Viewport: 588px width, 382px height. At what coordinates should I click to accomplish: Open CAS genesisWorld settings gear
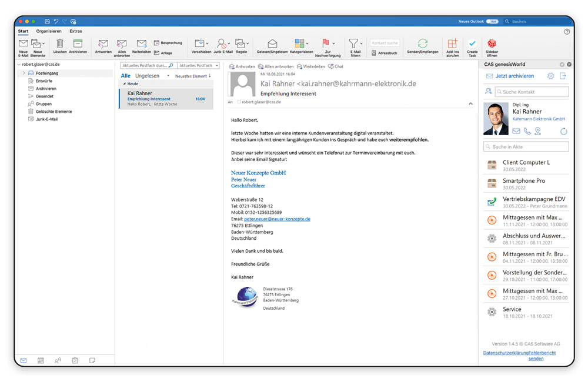(x=550, y=76)
